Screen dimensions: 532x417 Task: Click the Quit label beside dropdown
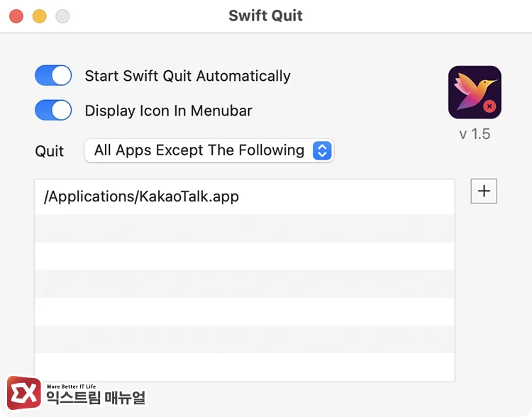(49, 151)
